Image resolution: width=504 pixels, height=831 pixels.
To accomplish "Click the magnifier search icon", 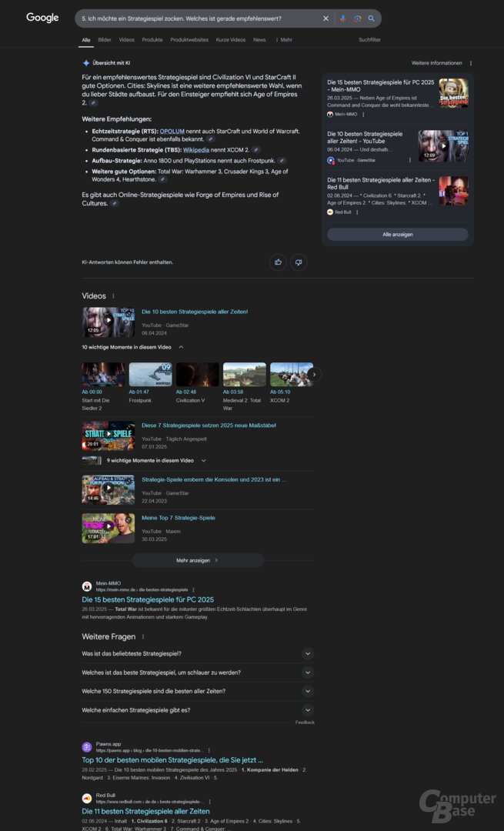I will click(372, 18).
